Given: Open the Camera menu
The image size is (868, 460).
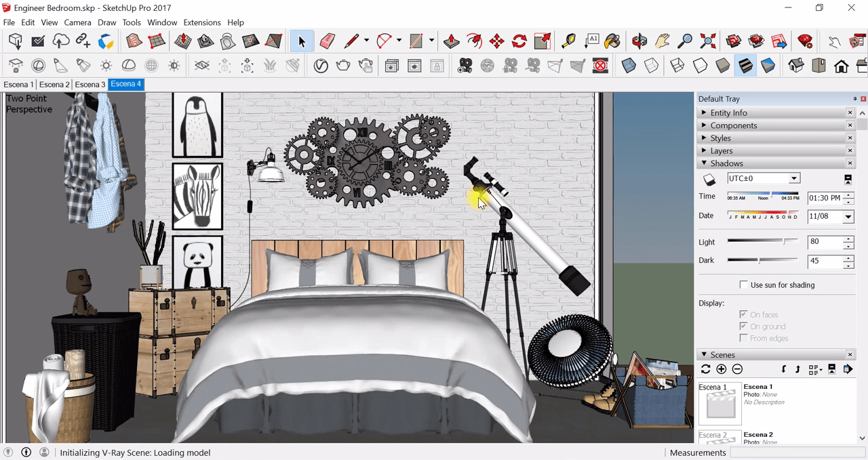Looking at the screenshot, I should coord(77,22).
